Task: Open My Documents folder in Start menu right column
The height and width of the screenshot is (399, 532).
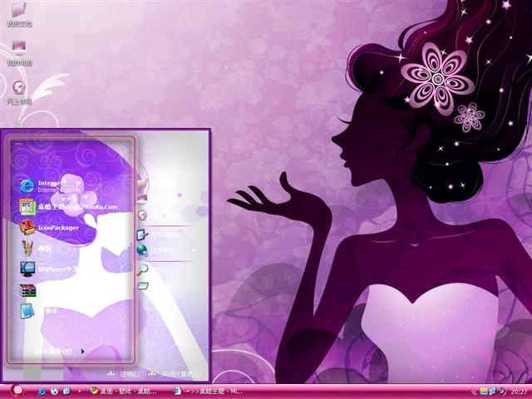Action: (x=142, y=184)
